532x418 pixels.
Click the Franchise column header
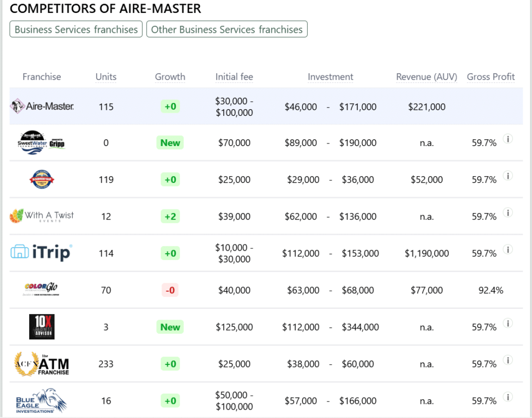click(x=42, y=77)
